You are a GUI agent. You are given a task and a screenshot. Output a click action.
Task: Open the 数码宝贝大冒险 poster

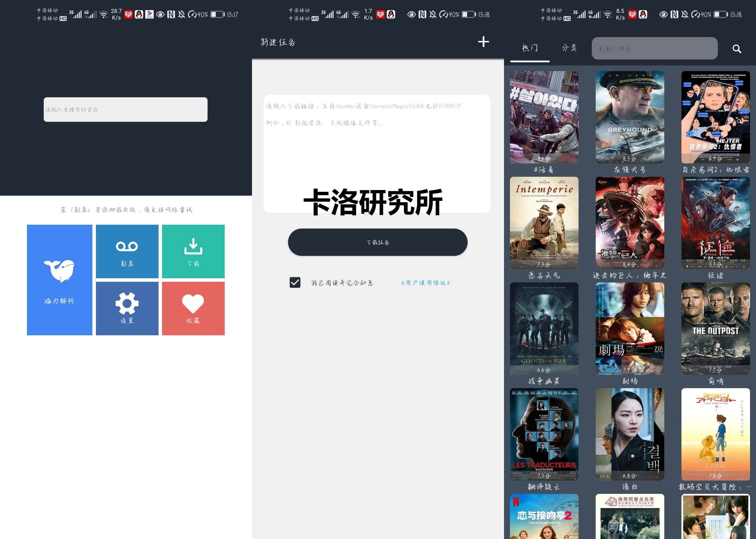pyautogui.click(x=716, y=434)
